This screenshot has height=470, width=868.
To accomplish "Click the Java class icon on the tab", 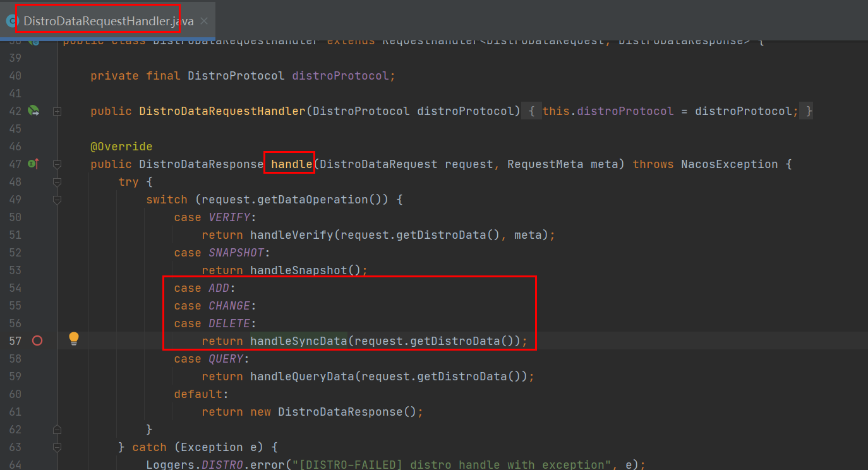I will [x=11, y=21].
